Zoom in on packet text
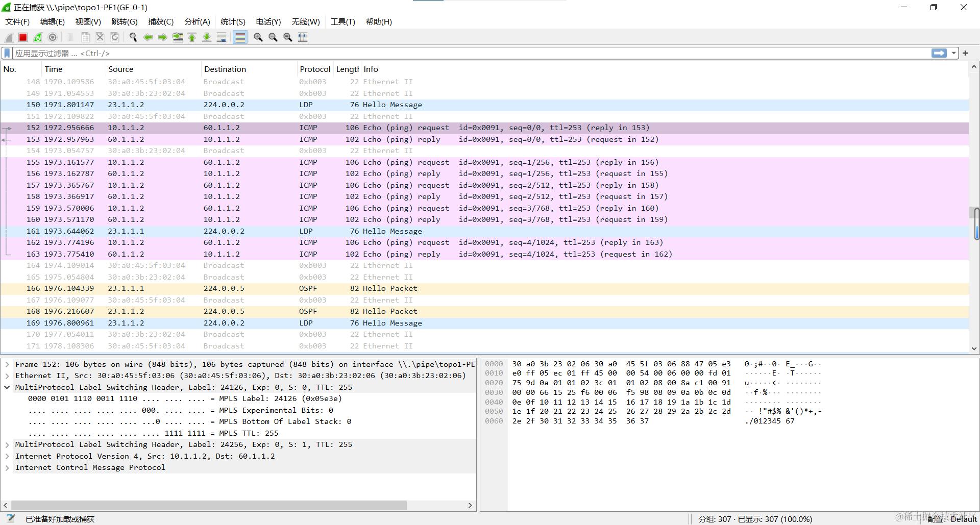The width and height of the screenshot is (980, 525). tap(258, 37)
